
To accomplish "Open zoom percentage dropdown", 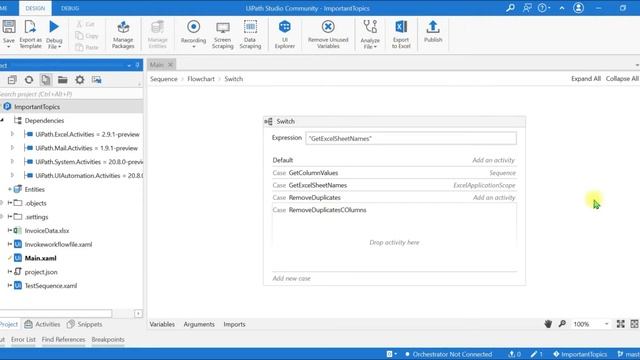I will (607, 324).
